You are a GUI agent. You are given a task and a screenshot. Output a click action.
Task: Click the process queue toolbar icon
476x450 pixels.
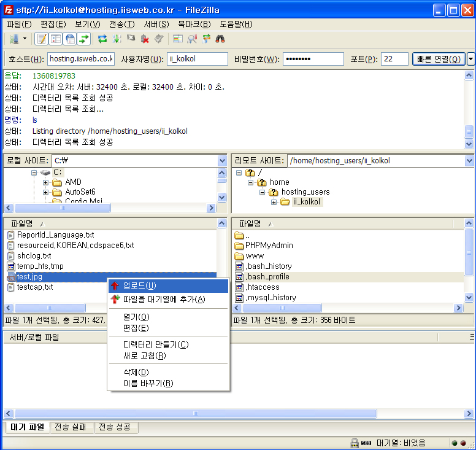click(117, 39)
